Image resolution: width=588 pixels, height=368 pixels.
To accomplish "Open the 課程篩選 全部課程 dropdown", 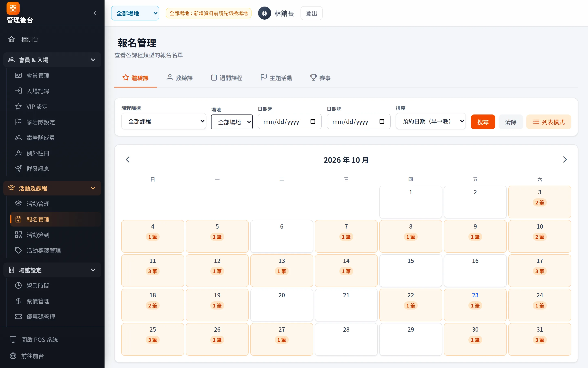I will point(164,121).
